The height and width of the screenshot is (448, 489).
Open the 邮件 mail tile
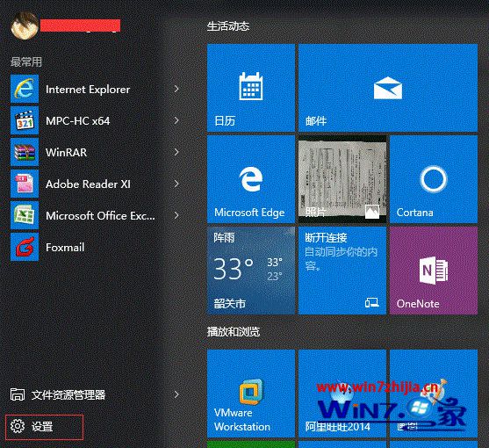point(388,88)
